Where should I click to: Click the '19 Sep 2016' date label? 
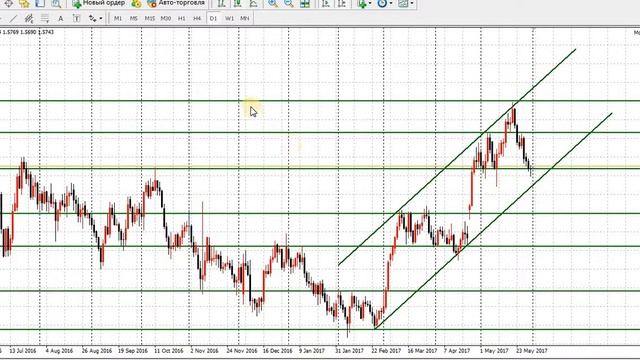(x=133, y=351)
